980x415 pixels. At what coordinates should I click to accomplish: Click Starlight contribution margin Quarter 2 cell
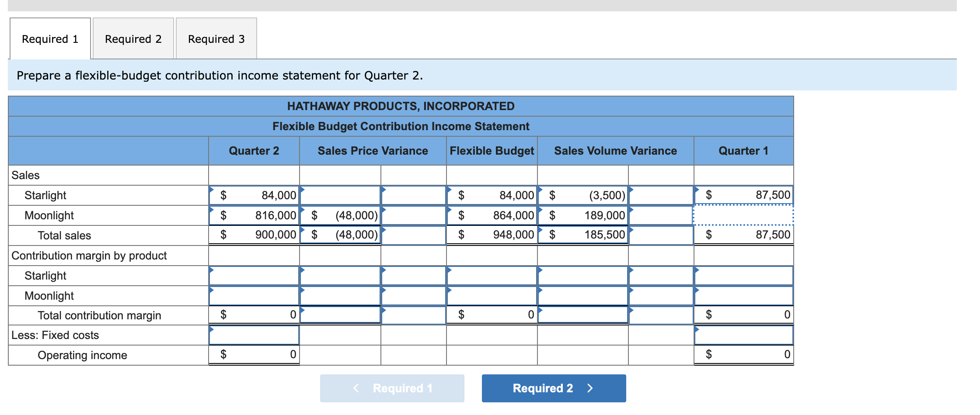(x=254, y=276)
